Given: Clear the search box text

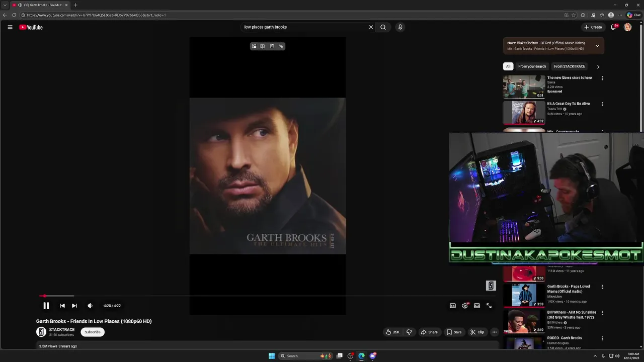Looking at the screenshot, I should pyautogui.click(x=371, y=27).
